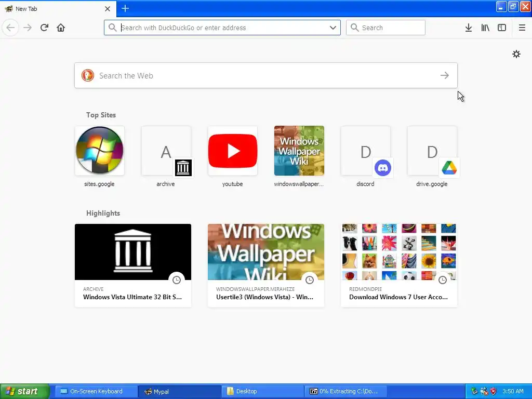Open Windows Vista Ultimate 32 Bit highlight
This screenshot has width=532, height=399.
point(133,265)
